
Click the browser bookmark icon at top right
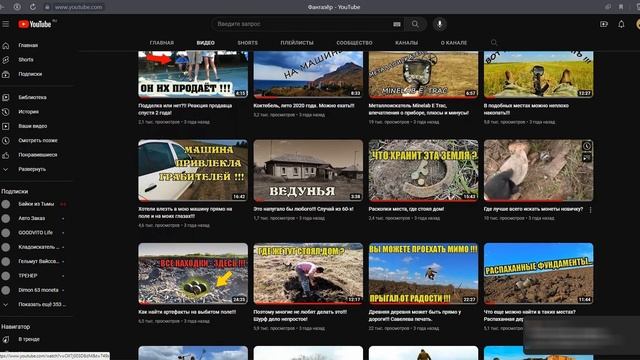point(621,7)
